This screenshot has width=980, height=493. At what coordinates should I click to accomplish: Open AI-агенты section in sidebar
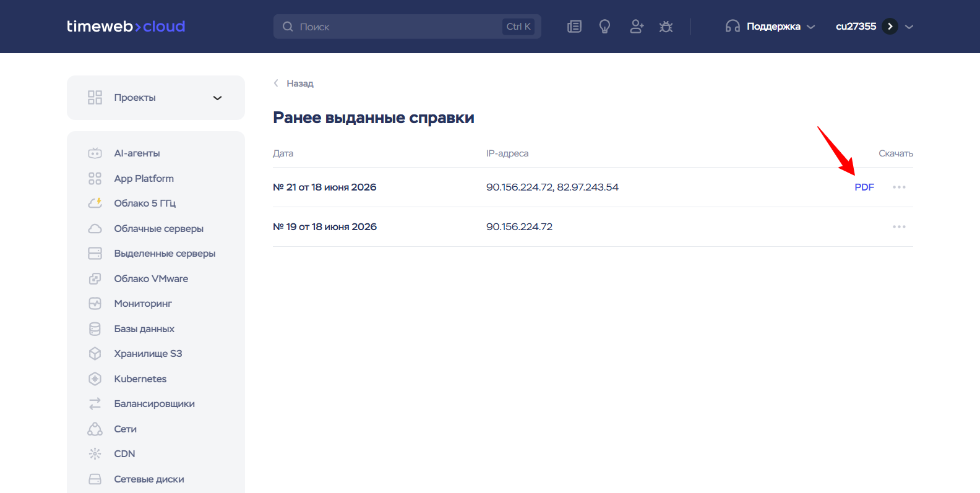tap(137, 153)
